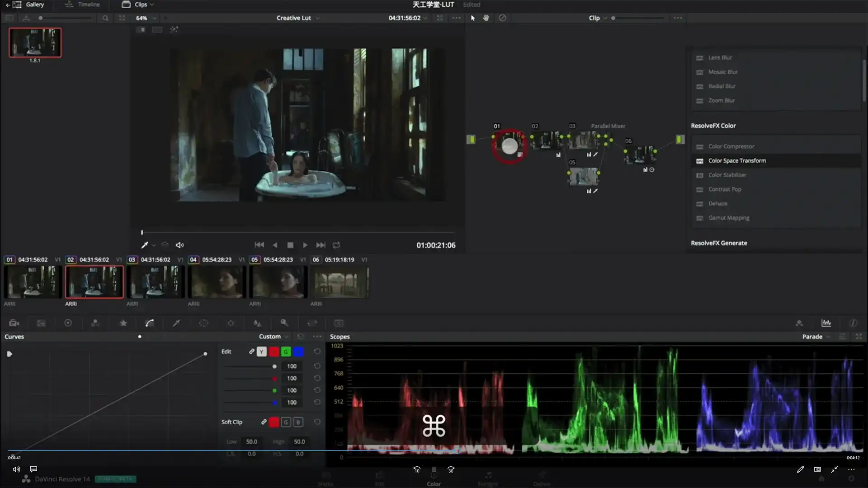The image size is (868, 488).
Task: Mute viewer audio speaker icon
Action: pos(179,245)
